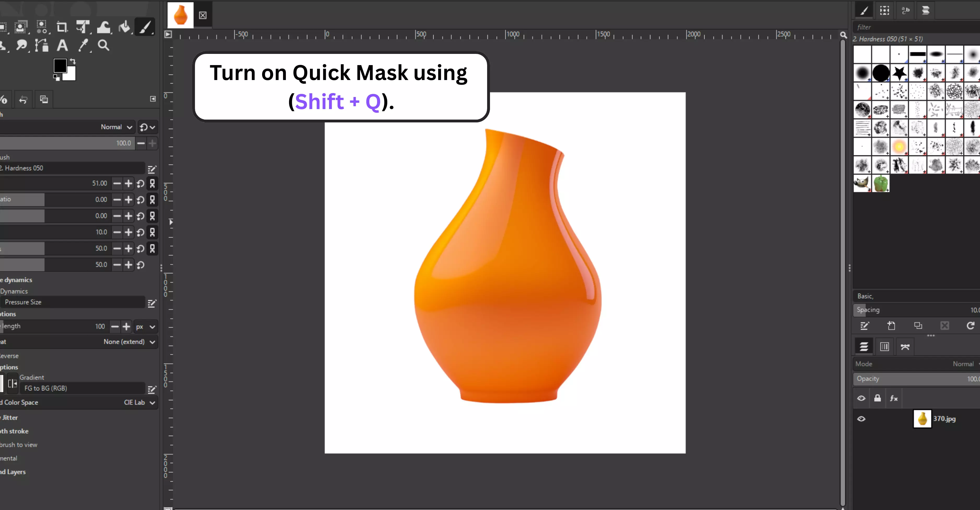
Task: Select the Fuzzy Select tool
Action: pos(42,27)
